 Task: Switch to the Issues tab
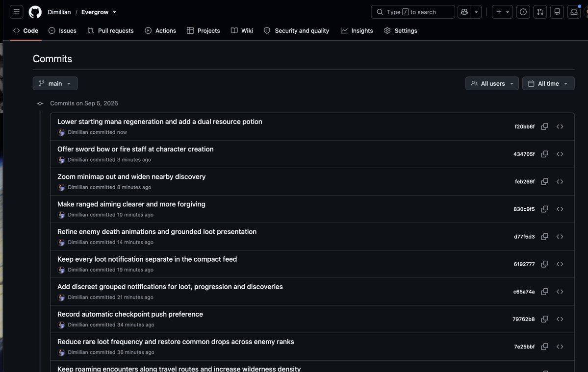point(62,31)
